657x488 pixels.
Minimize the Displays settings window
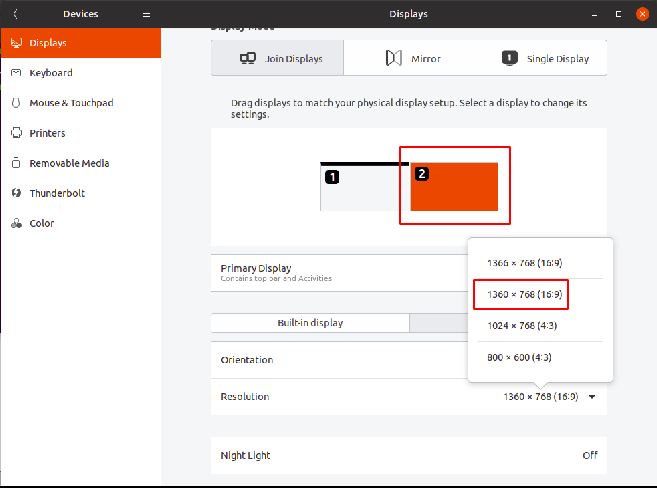click(x=595, y=15)
